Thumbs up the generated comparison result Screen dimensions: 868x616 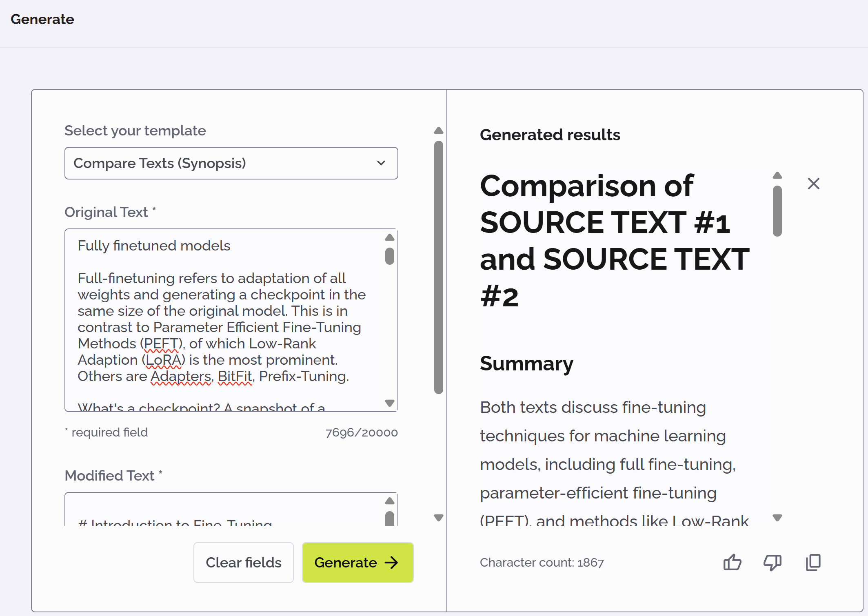732,563
